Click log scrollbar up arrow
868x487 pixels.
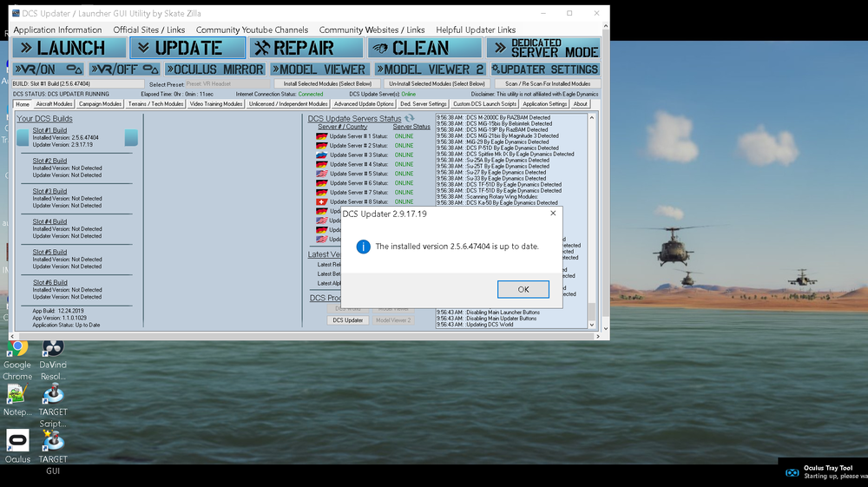click(592, 117)
